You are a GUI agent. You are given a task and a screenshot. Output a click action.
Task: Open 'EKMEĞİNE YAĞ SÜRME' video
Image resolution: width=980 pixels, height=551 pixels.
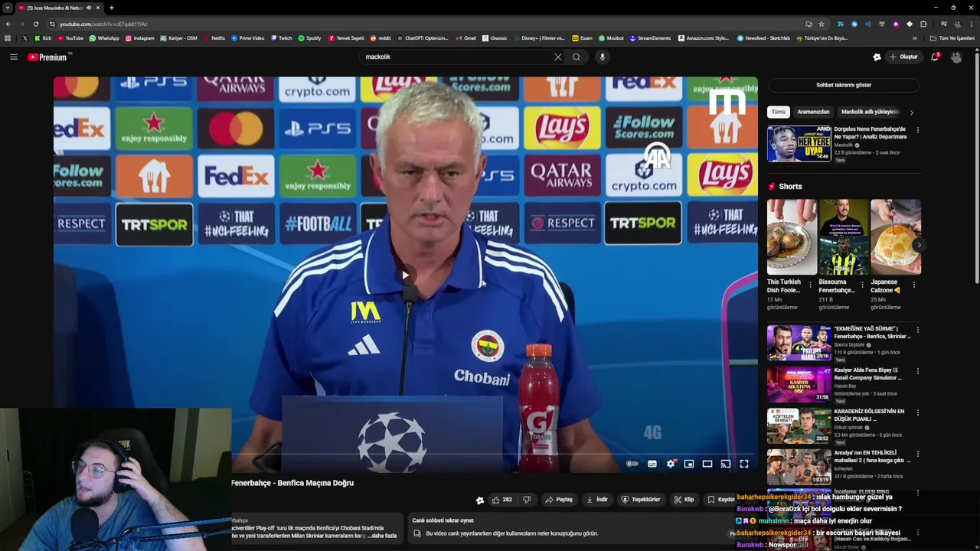[x=799, y=343]
